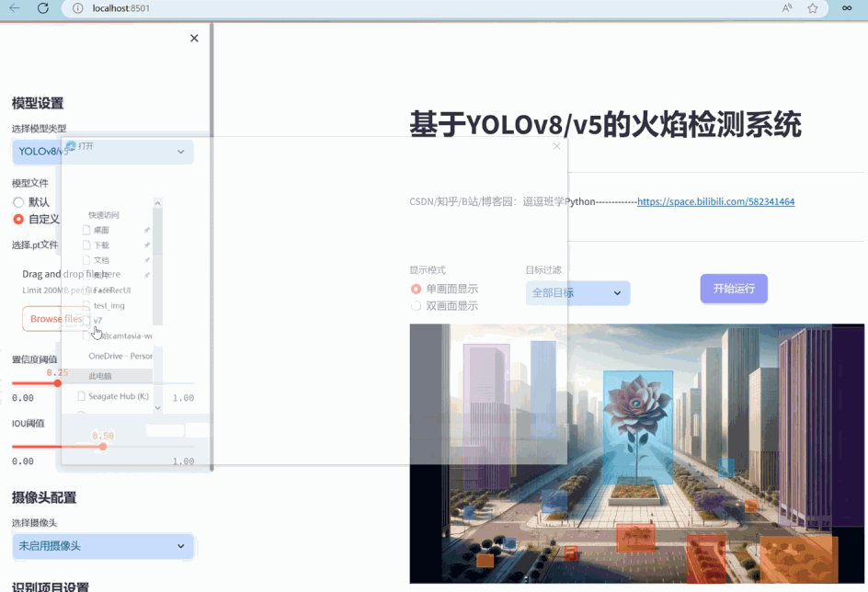
Task: Click the IOU阈值 slider handle
Action: click(x=103, y=446)
